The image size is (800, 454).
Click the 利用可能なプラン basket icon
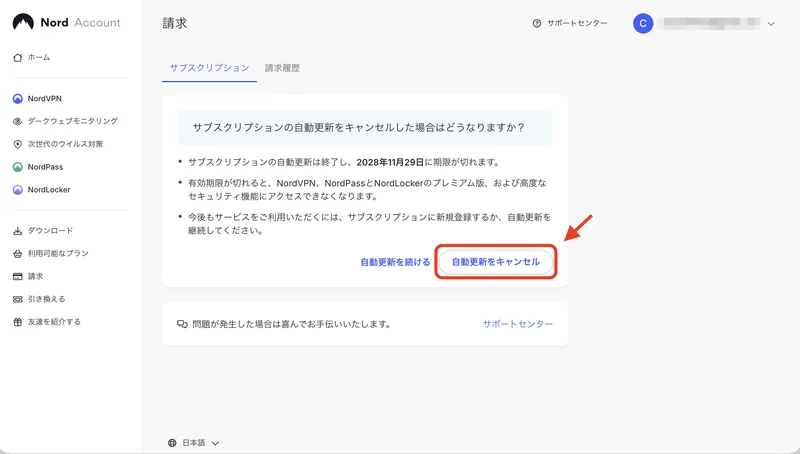(17, 254)
